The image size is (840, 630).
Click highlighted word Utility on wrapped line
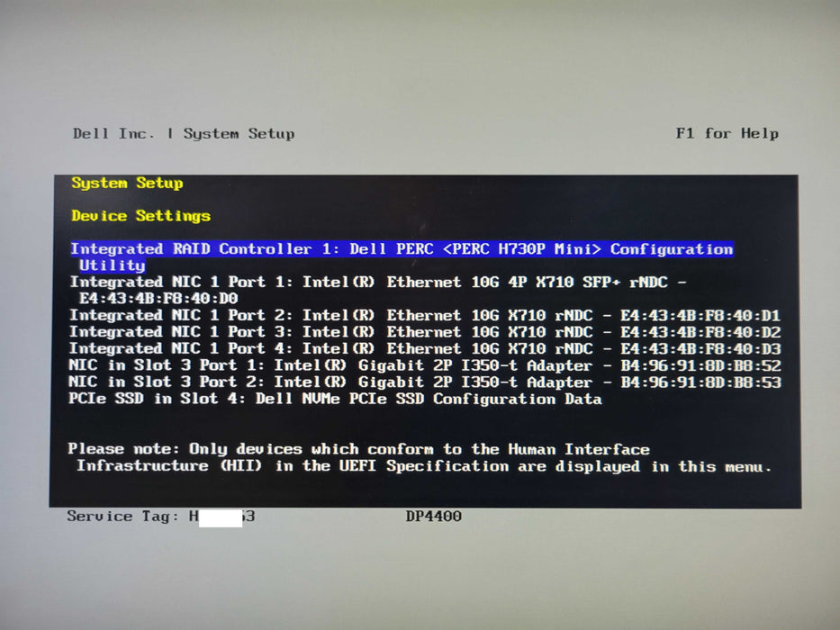pos(112,265)
